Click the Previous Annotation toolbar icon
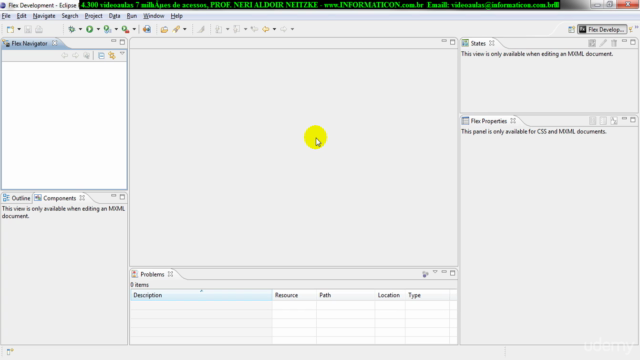 coord(237,29)
